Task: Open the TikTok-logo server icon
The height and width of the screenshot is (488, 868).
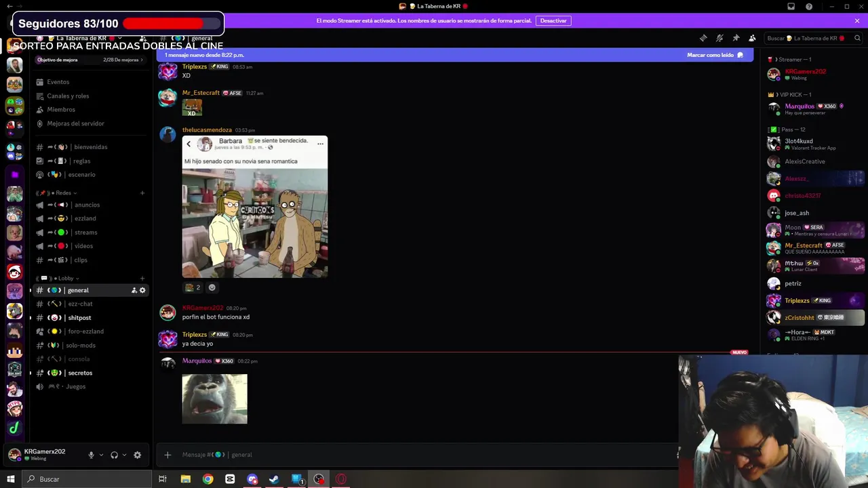Action: (14, 428)
